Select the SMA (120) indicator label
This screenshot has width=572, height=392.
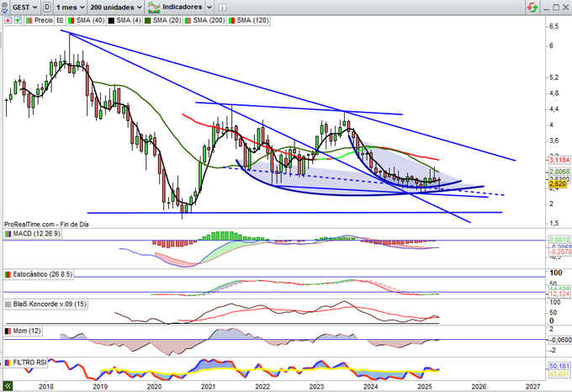252,20
